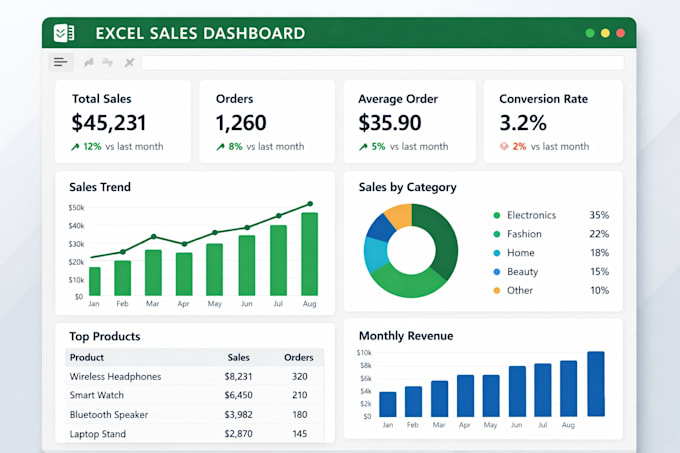Click the Product column header
The image size is (680, 453).
[87, 358]
